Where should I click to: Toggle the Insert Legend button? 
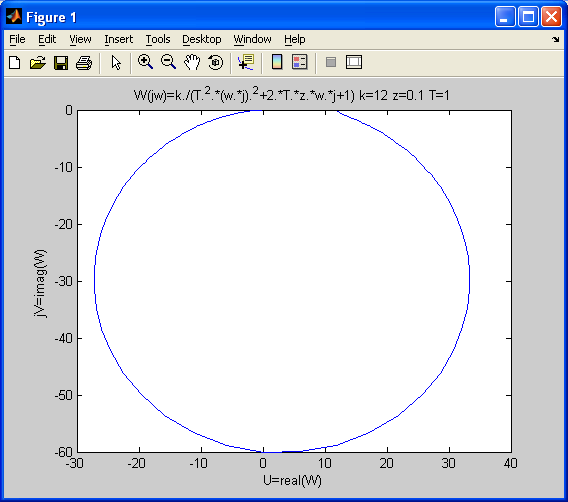[300, 62]
